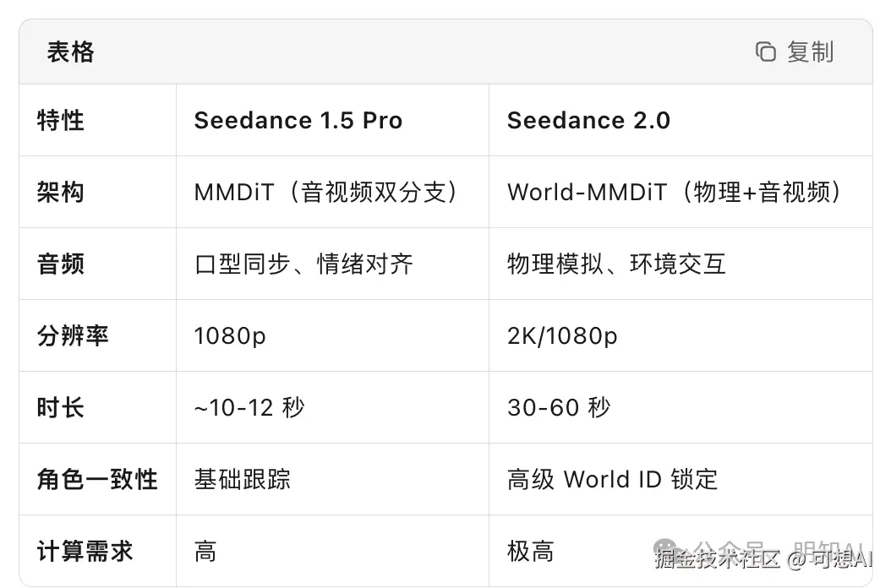Click the 口型同步、情绪对齐 cell
The width and height of the screenshot is (891, 588).
click(303, 264)
